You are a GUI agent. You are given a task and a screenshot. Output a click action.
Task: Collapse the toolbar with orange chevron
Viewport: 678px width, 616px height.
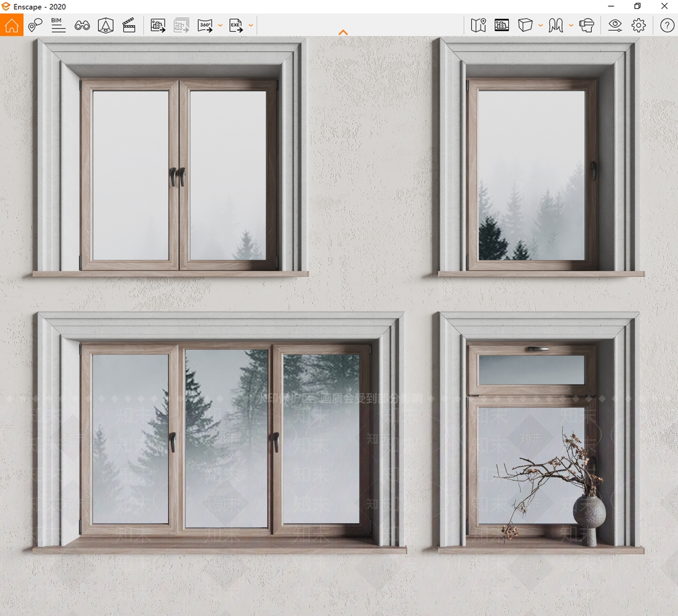(x=343, y=32)
